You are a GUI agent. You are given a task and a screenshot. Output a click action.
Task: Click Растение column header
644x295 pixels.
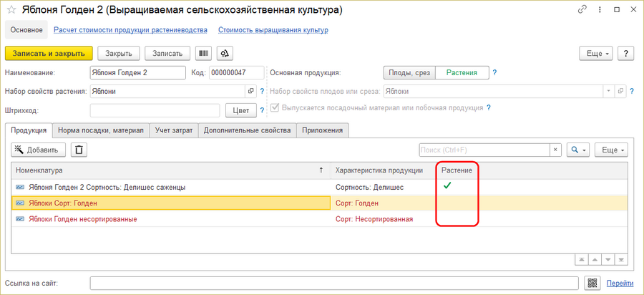[x=457, y=170]
